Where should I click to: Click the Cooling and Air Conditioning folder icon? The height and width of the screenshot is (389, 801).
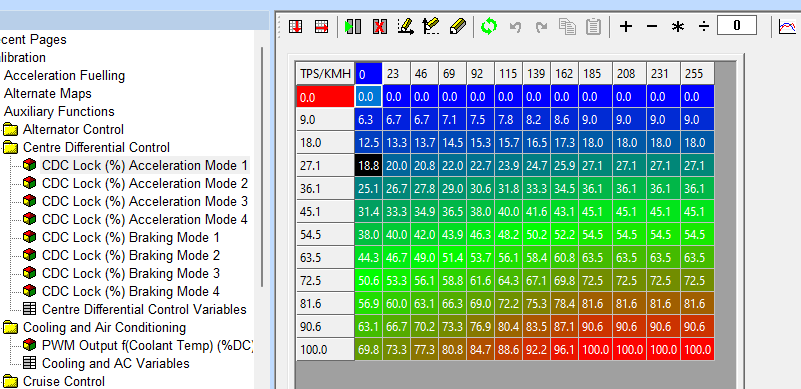(10, 328)
